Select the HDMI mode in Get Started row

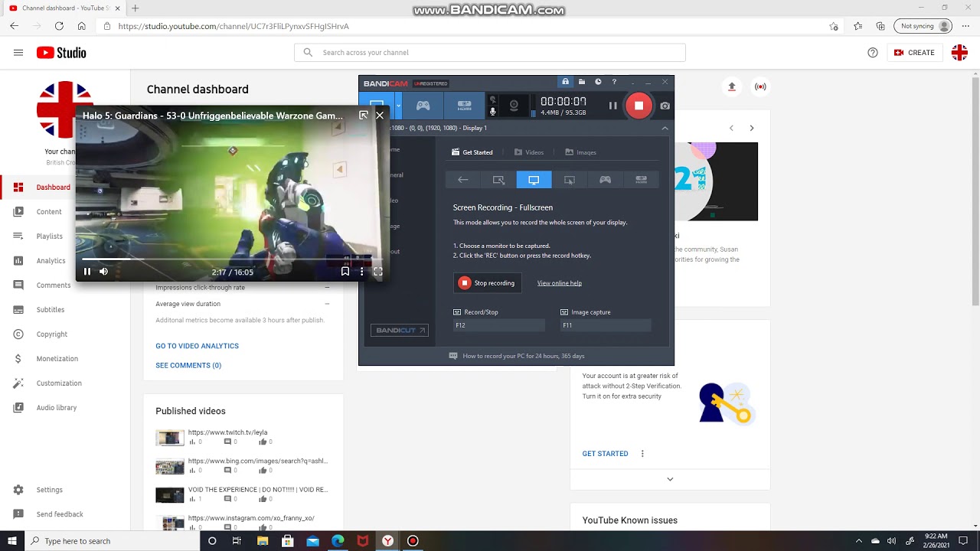[x=641, y=180]
